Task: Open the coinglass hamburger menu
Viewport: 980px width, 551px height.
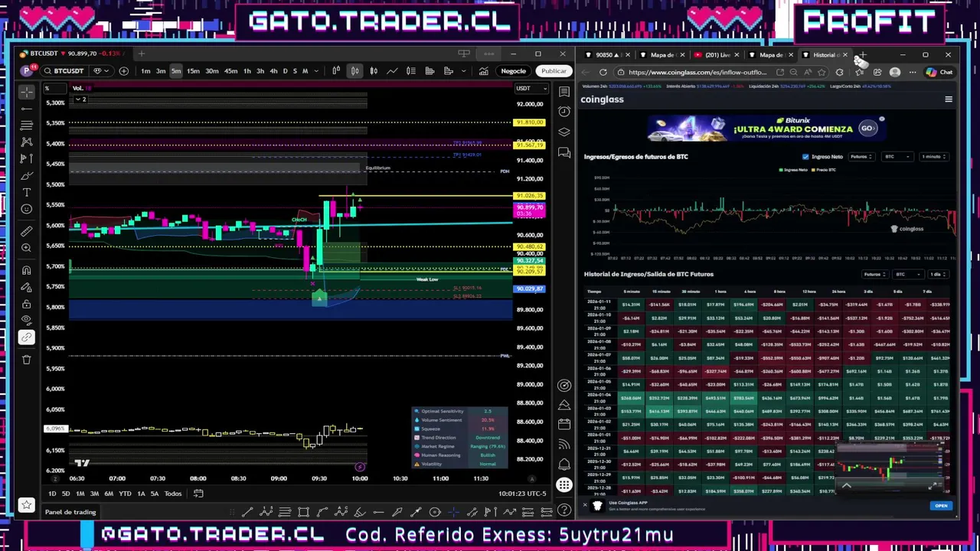Action: click(x=949, y=99)
